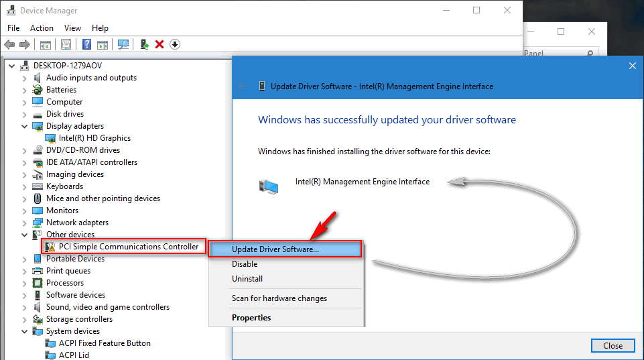The image size is (644, 360).
Task: Click the Network adapters icon
Action: click(38, 223)
